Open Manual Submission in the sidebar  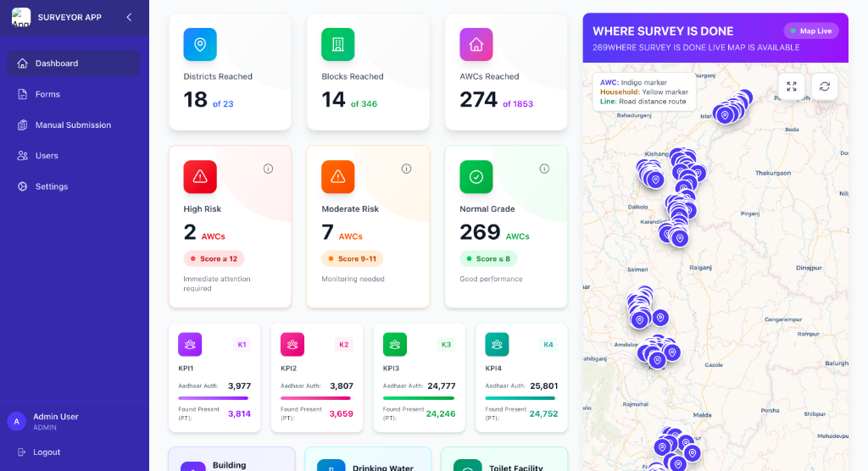tap(74, 125)
